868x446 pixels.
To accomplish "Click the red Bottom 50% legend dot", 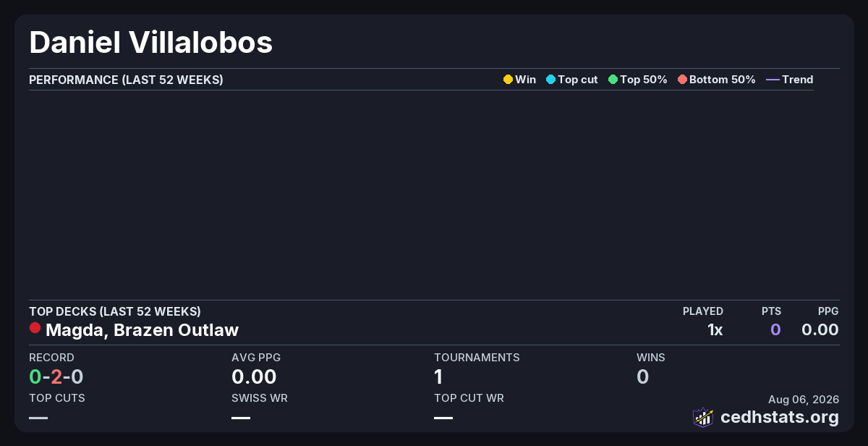I will click(682, 80).
